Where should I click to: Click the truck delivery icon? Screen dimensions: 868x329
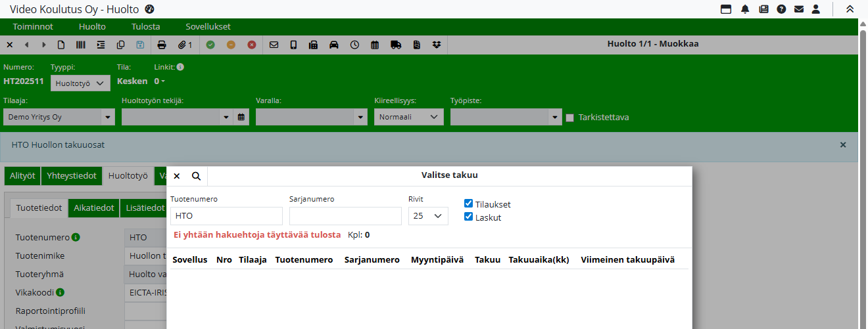395,45
